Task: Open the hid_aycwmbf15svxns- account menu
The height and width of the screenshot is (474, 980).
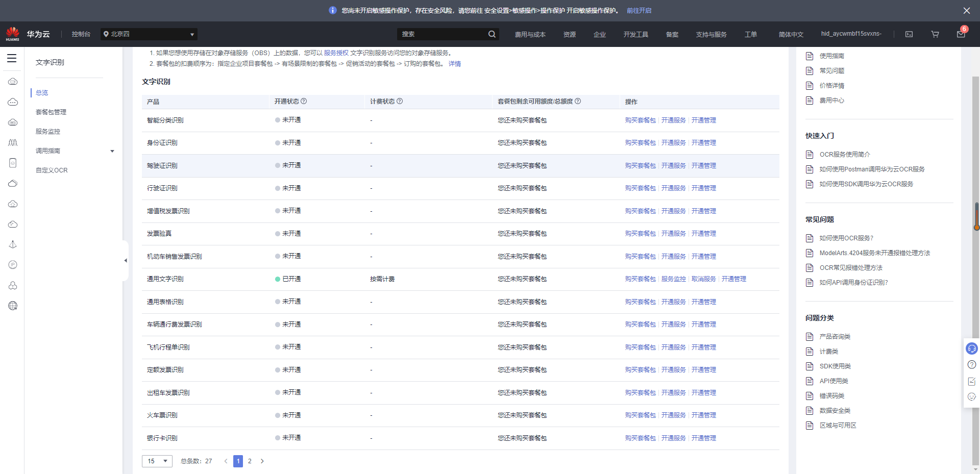Action: click(x=851, y=34)
